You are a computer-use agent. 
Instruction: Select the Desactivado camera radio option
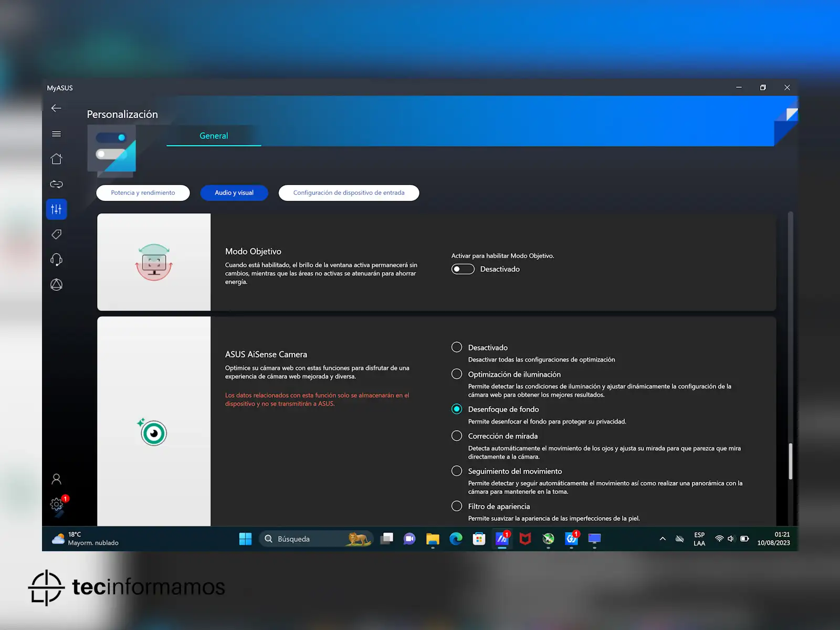click(x=457, y=348)
